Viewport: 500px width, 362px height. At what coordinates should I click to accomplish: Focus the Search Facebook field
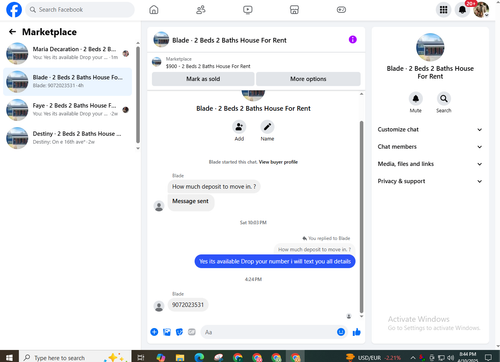(80, 10)
